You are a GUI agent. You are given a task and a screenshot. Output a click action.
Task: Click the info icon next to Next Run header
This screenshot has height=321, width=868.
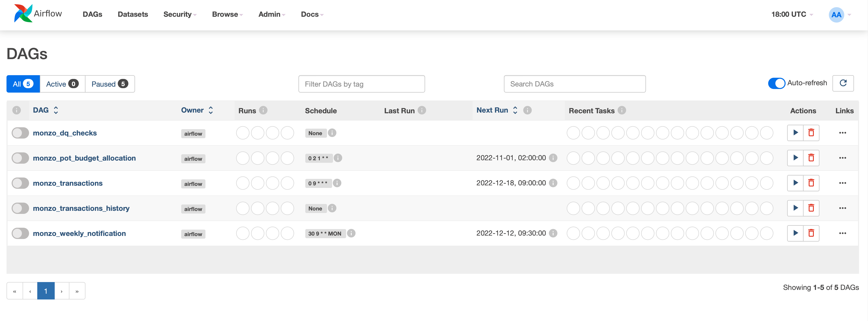(527, 110)
